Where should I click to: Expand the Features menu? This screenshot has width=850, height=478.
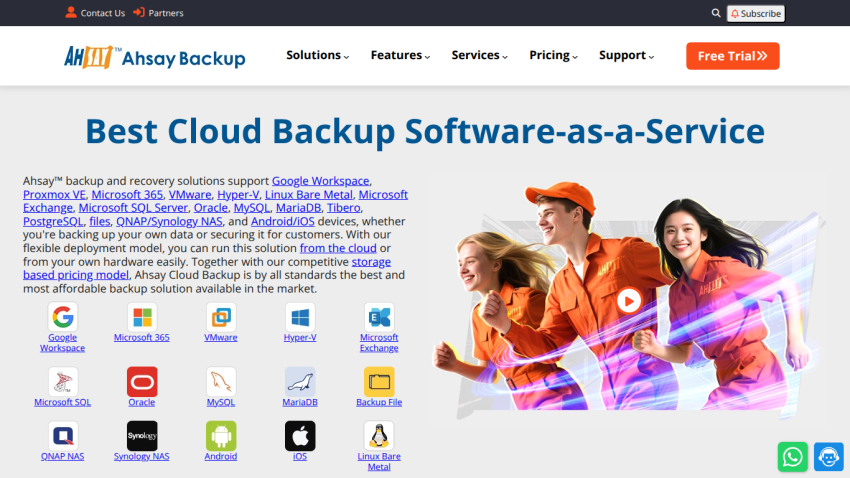point(400,55)
